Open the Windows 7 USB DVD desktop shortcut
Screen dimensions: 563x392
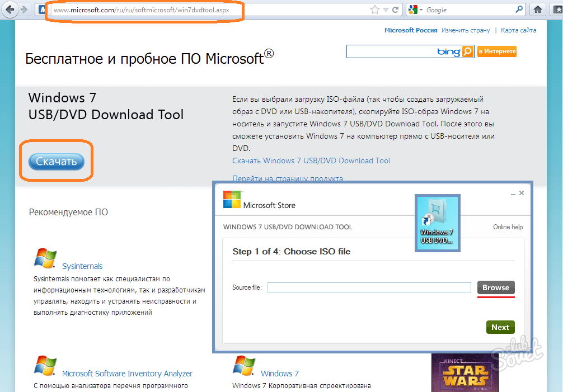click(x=437, y=223)
